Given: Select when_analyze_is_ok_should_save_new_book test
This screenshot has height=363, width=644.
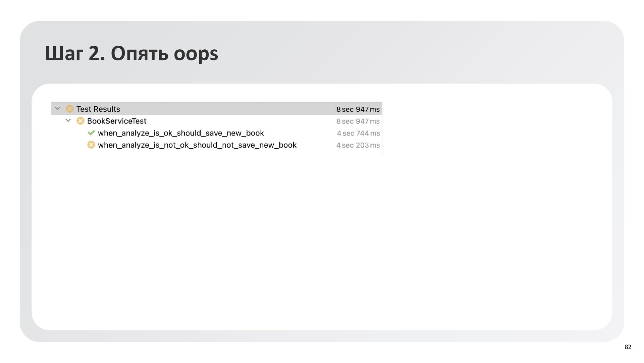Looking at the screenshot, I should (x=181, y=133).
